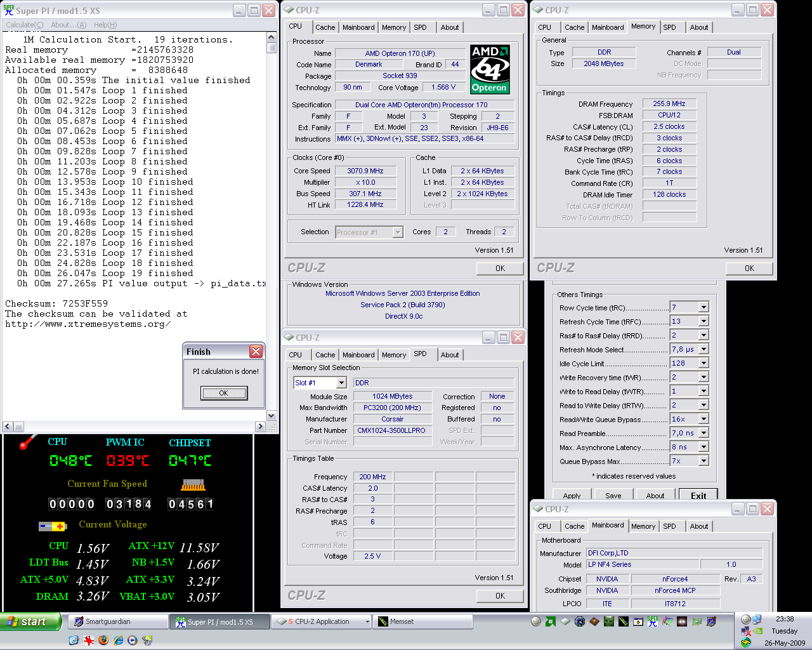This screenshot has height=650, width=812.
Task: Click the two-monitors network tray icon
Action: [756, 619]
